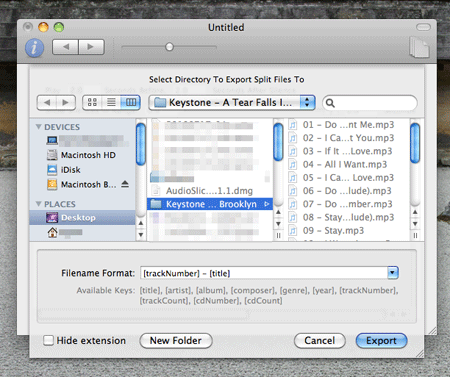Select 08 - Stay...lude).mp3

coord(348,217)
